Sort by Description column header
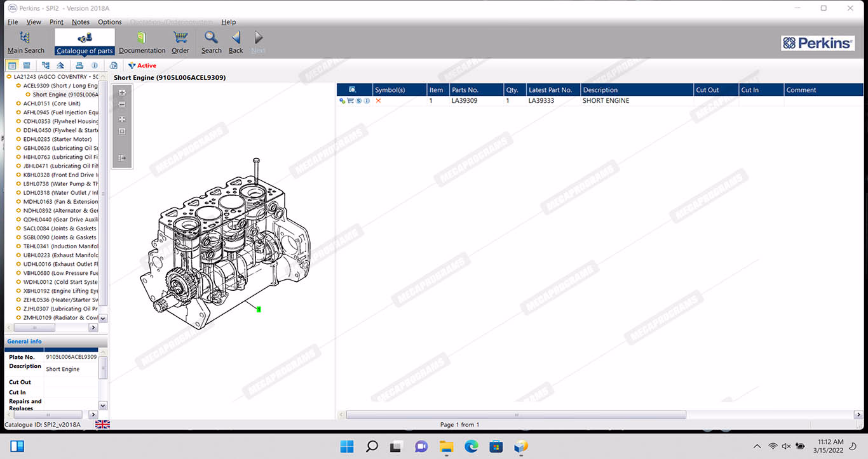Viewport: 868px width, 459px height. coord(637,90)
